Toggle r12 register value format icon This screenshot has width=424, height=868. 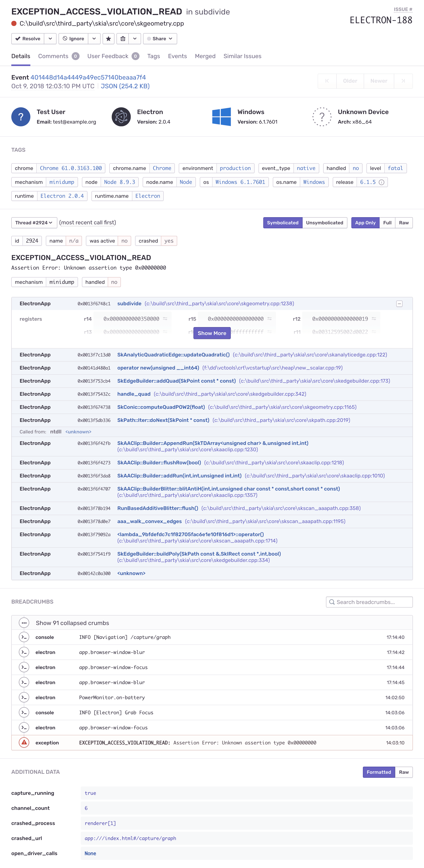point(374,319)
